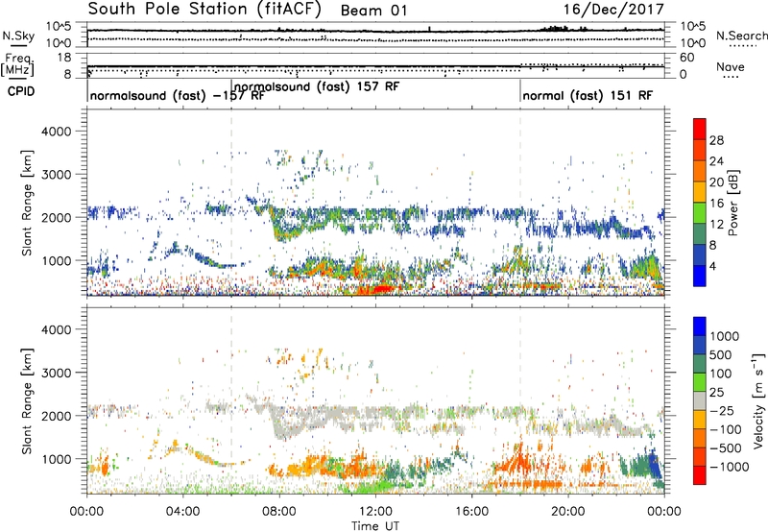Click velocity panel 'Slant Range [km]' axis label
The width and height of the screenshot is (768, 532).
point(27,400)
